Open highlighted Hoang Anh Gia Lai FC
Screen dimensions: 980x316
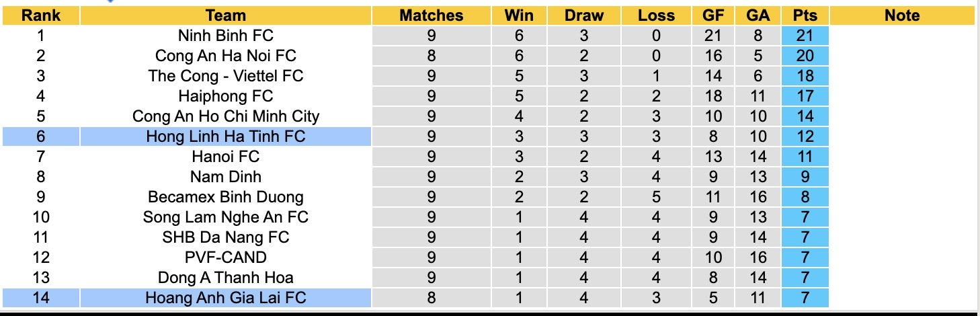pyautogui.click(x=226, y=297)
